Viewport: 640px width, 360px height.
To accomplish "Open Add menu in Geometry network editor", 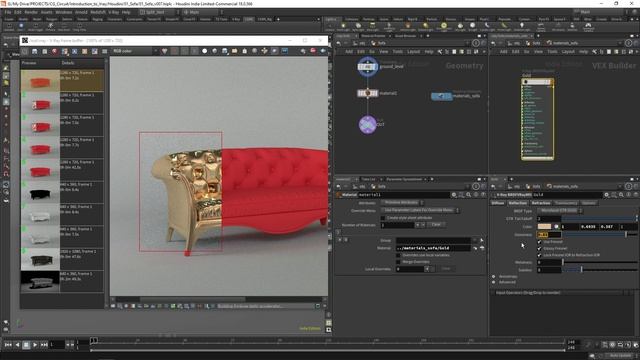I will [349, 52].
